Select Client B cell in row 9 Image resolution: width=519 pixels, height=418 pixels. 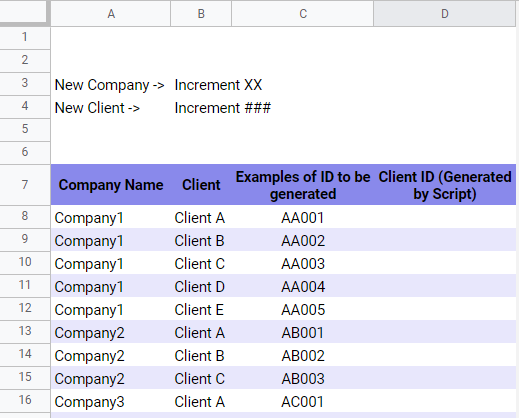tap(201, 240)
